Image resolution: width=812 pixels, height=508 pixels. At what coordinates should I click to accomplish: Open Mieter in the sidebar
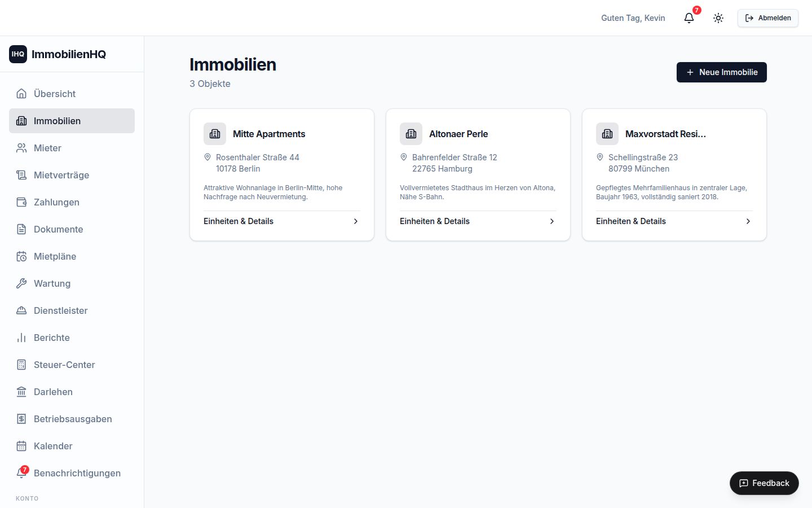(72, 148)
